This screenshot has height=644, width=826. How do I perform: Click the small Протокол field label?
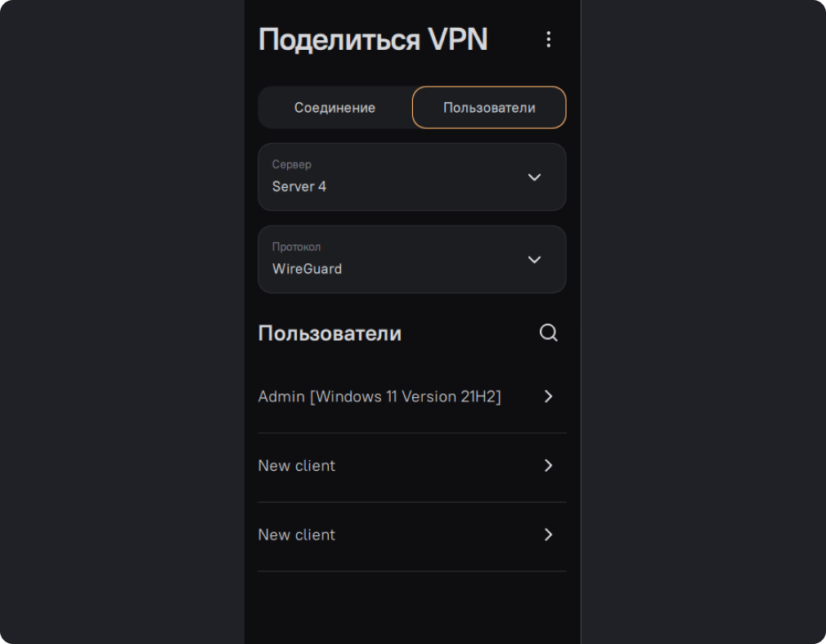[296, 247]
